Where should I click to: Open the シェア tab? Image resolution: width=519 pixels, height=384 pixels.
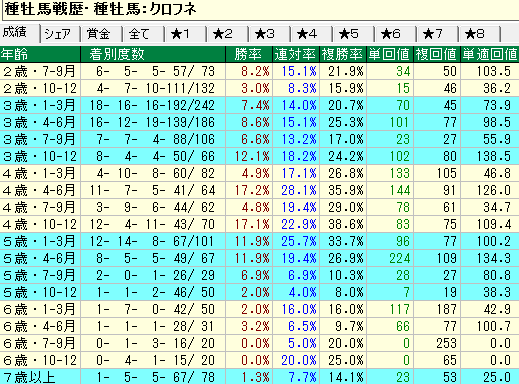[x=61, y=34]
